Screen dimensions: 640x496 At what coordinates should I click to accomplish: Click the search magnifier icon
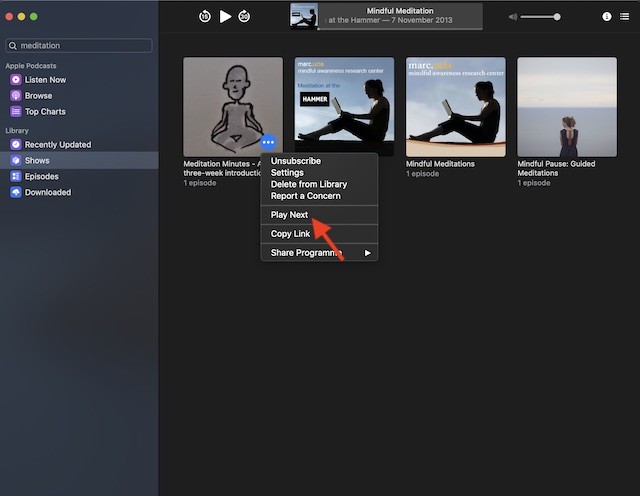point(13,46)
